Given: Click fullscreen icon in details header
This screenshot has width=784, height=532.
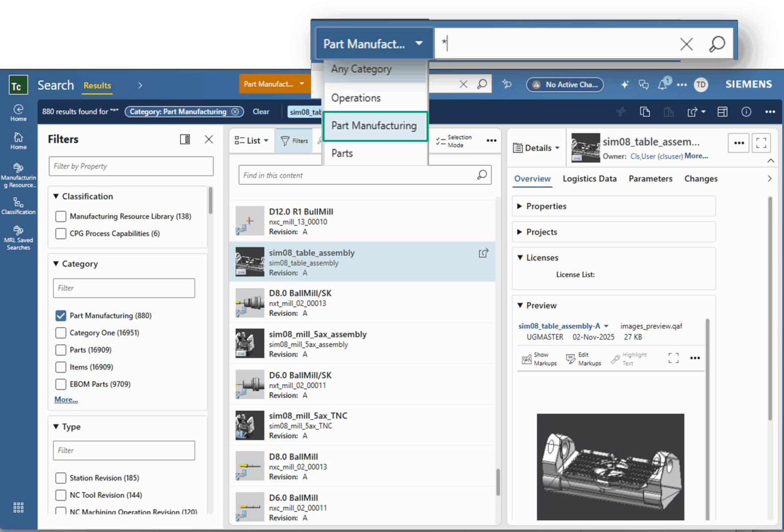Looking at the screenshot, I should [x=761, y=143].
